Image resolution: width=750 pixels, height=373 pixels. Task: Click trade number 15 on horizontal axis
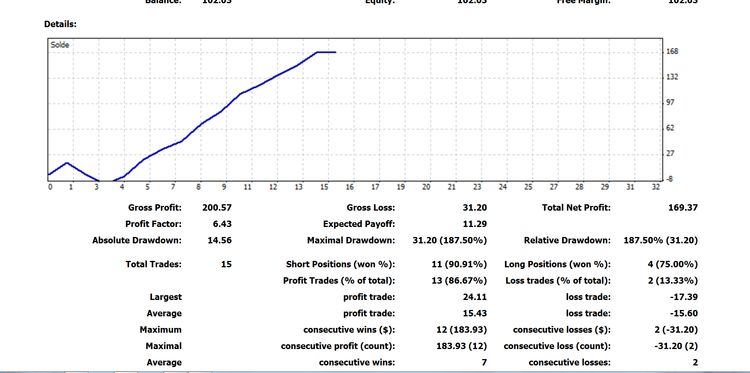(324, 187)
